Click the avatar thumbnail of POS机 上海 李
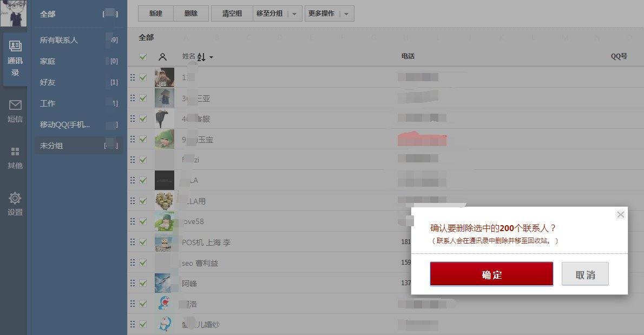Viewport: 644px width, 335px height. [x=165, y=242]
